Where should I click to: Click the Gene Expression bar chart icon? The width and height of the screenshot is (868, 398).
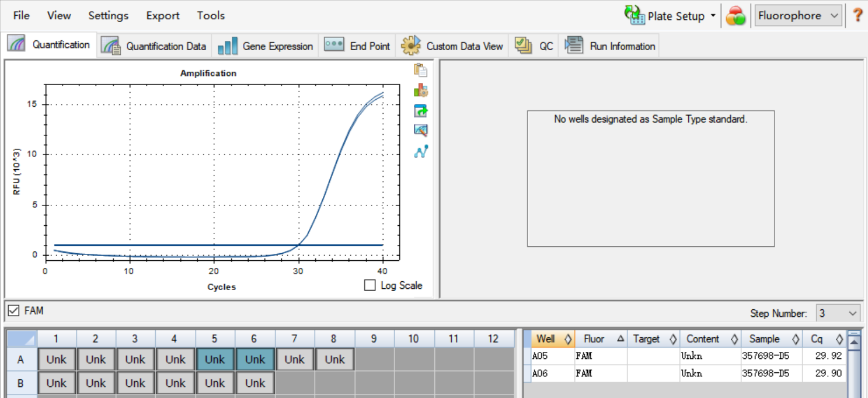(228, 46)
